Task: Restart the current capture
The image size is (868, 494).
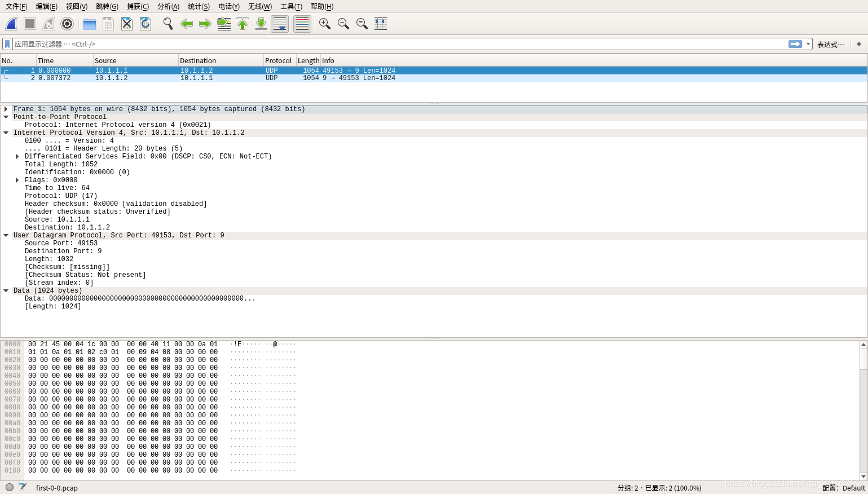Action: (x=49, y=24)
